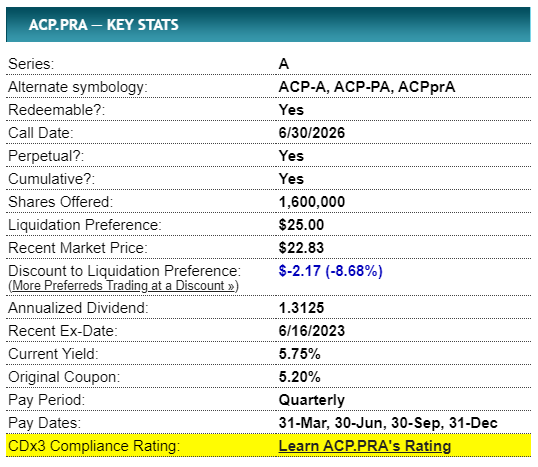Screen dimensions: 538x467
Task: Click the Recent Ex-Date value 6/16/2023
Action: pos(312,331)
